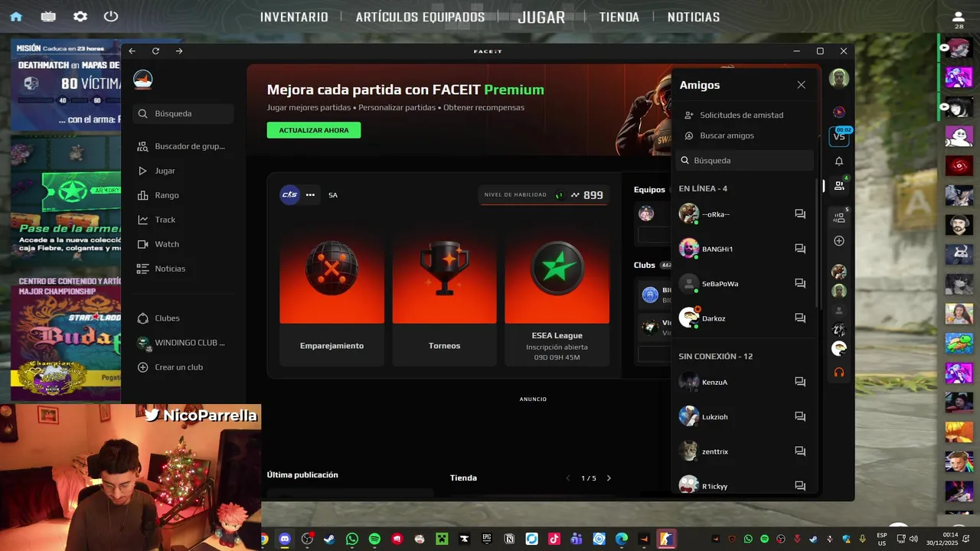Open Spotify from taskbar

(374, 539)
